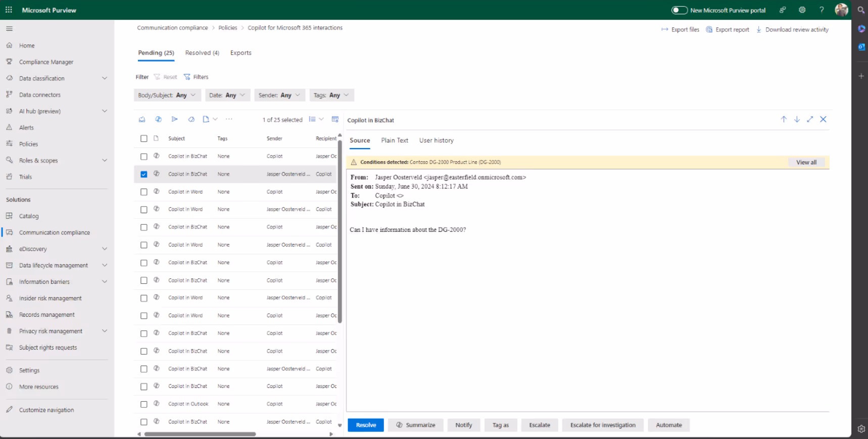The height and width of the screenshot is (439, 868).
Task: Expand the Data classification navigation section
Action: click(x=105, y=78)
